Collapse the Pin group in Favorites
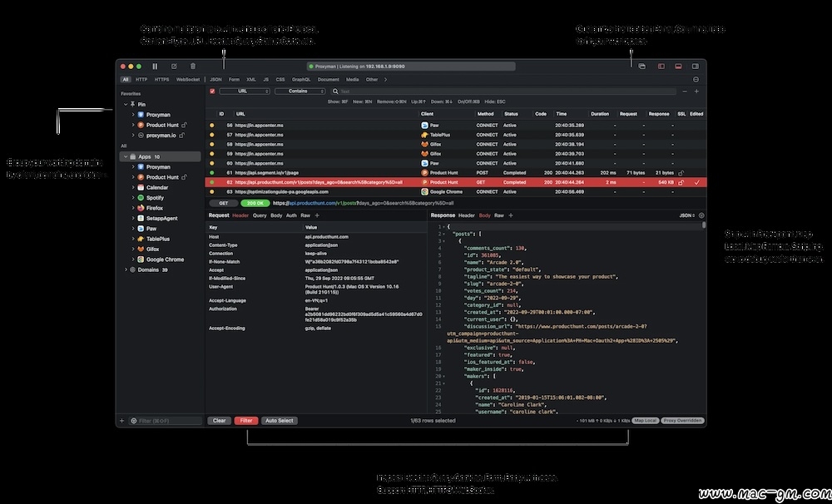Screen dimensions: 832x504 click(126, 105)
